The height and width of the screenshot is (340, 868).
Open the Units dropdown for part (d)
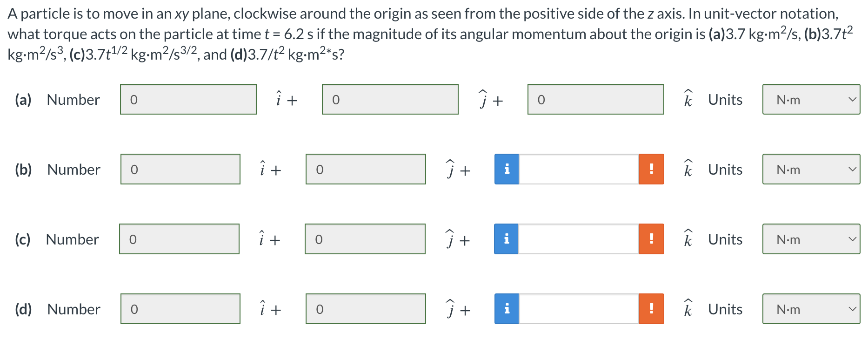(x=811, y=309)
